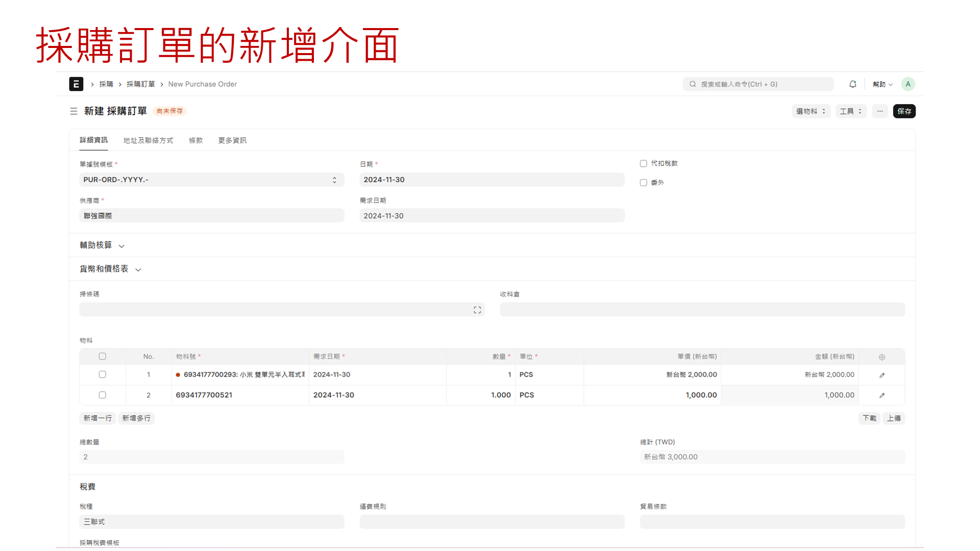The width and height of the screenshot is (980, 551).
Task: Expand the 貨幣和價格表 section
Action: tap(110, 269)
